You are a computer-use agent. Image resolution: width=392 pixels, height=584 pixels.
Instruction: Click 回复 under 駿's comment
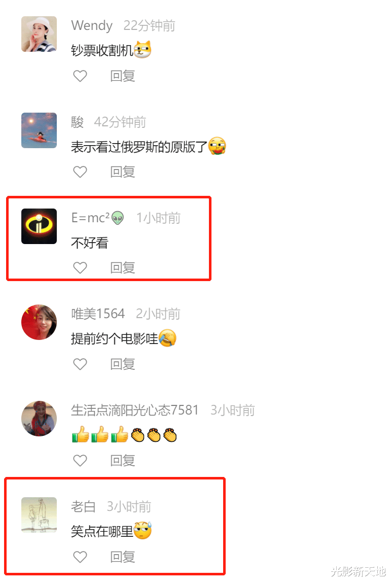click(123, 171)
